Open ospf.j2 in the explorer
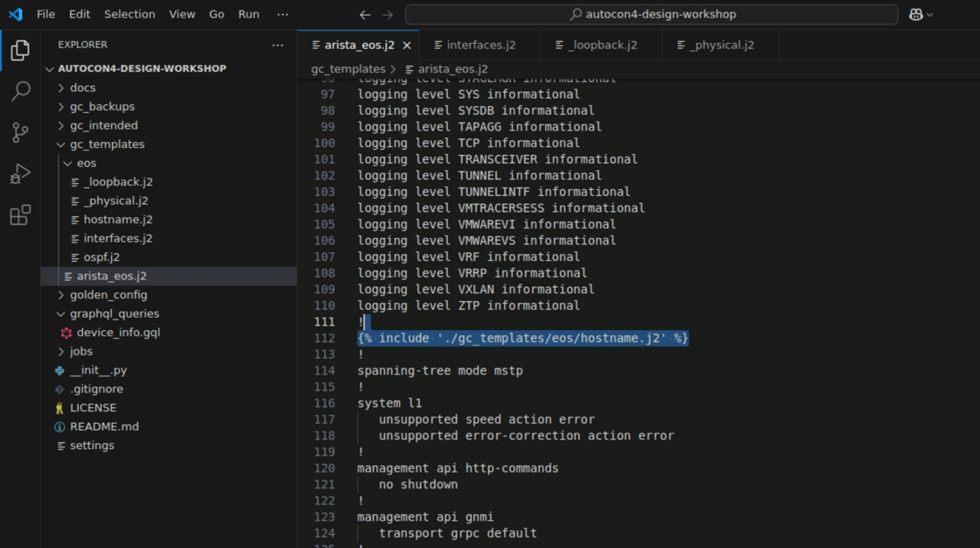Image resolution: width=980 pixels, height=548 pixels. click(x=169, y=257)
